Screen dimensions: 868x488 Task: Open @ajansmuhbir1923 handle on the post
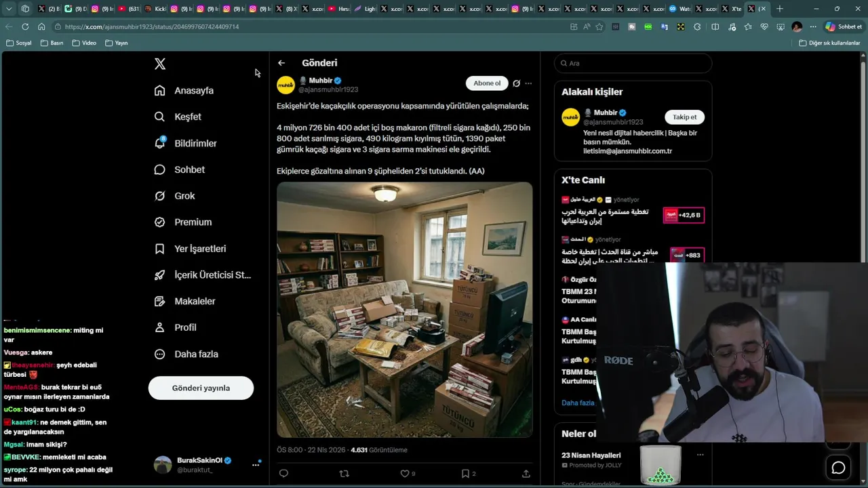pyautogui.click(x=328, y=89)
